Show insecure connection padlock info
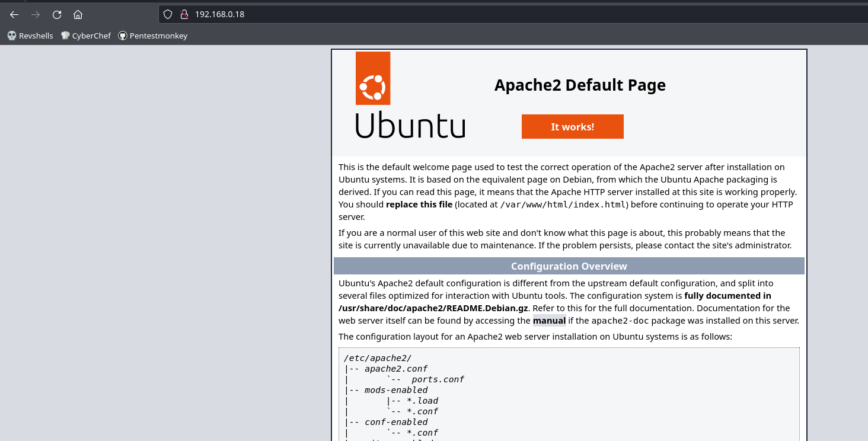 184,14
